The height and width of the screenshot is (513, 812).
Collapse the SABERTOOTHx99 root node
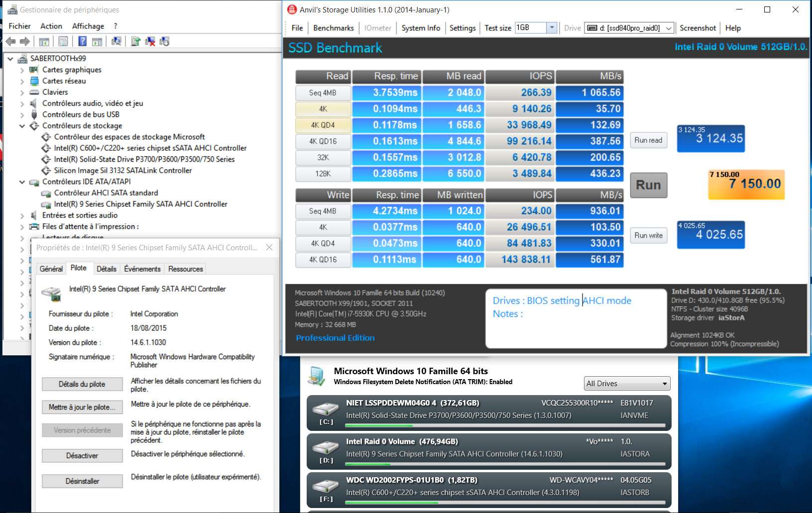pos(10,58)
